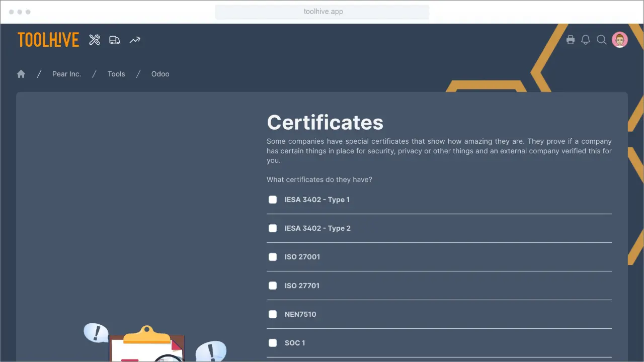
Task: Select the delivery truck icon
Action: [114, 40]
